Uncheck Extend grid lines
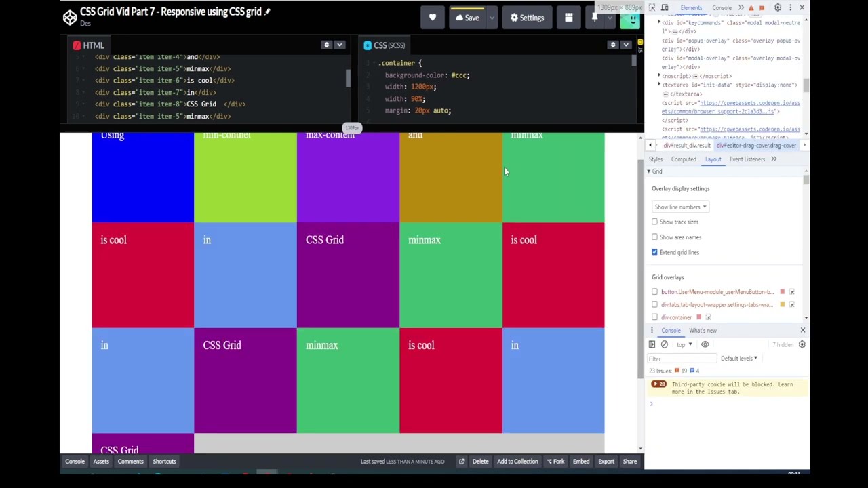Screen dimensions: 868x488 (654, 252)
